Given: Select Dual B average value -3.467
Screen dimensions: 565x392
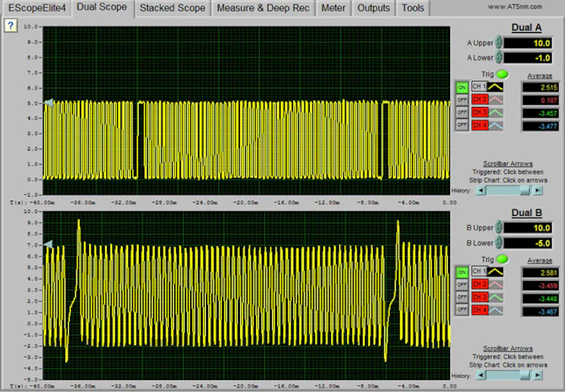Looking at the screenshot, I should 540,312.
